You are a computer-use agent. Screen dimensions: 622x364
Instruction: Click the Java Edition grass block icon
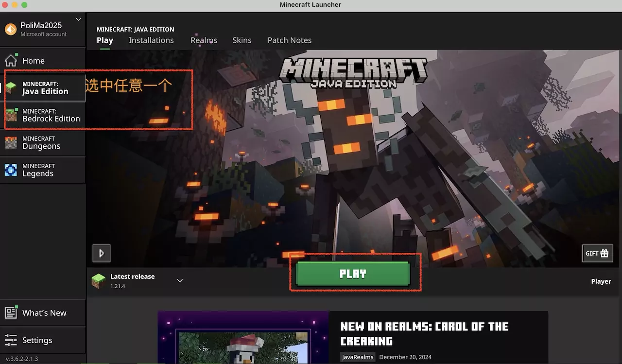[11, 88]
